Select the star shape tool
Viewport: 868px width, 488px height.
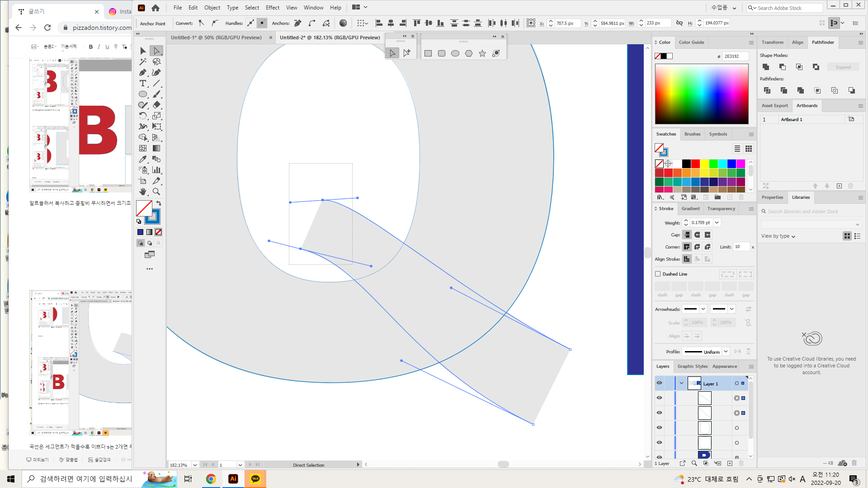(482, 53)
